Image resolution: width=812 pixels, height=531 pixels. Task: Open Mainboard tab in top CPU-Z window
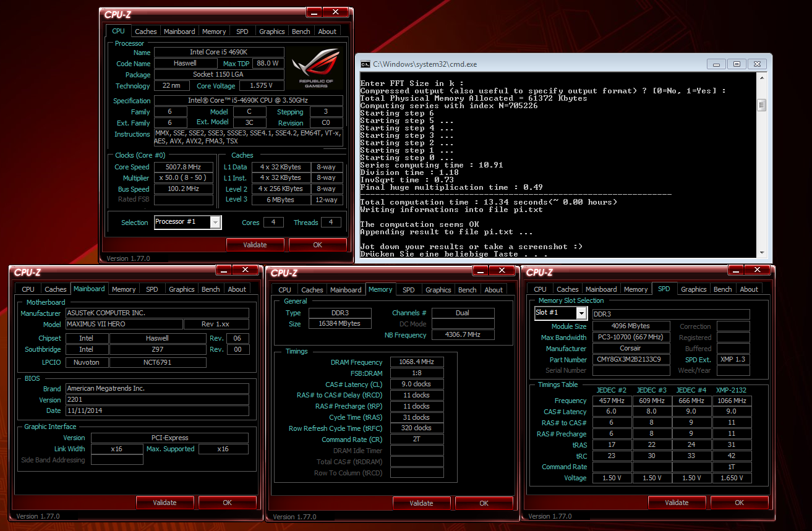tap(179, 32)
